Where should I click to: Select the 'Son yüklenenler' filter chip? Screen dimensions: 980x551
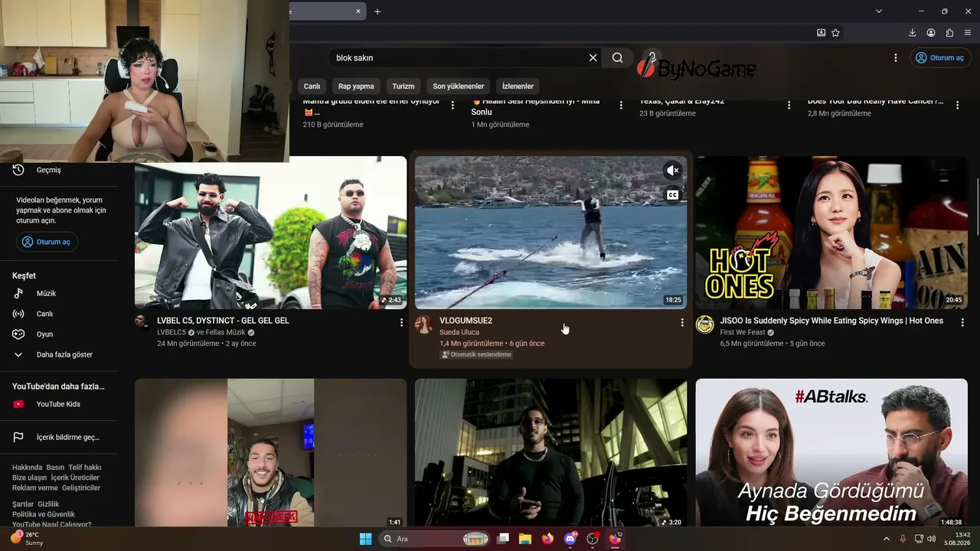tap(459, 86)
